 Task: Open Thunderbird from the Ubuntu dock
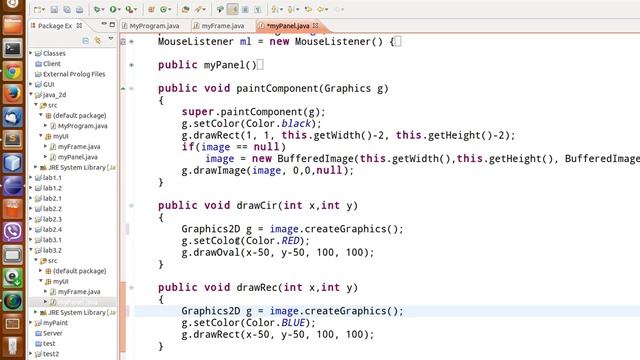pos(13,117)
